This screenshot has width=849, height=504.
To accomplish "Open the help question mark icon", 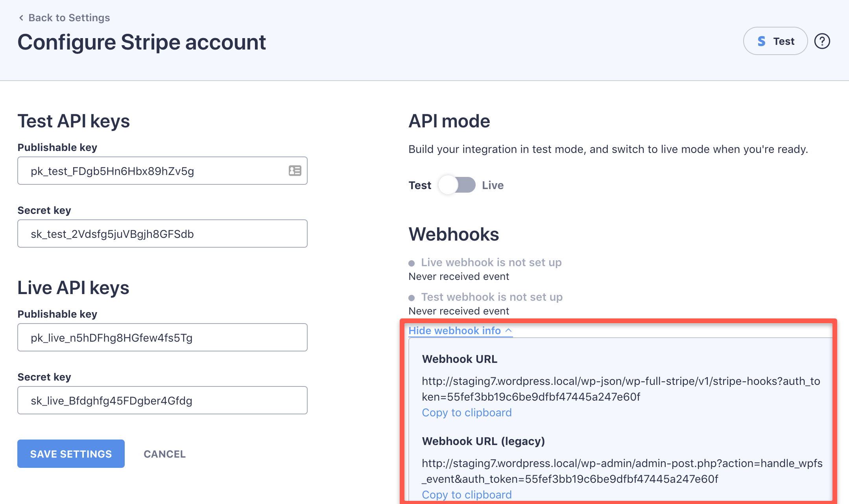I will point(822,41).
